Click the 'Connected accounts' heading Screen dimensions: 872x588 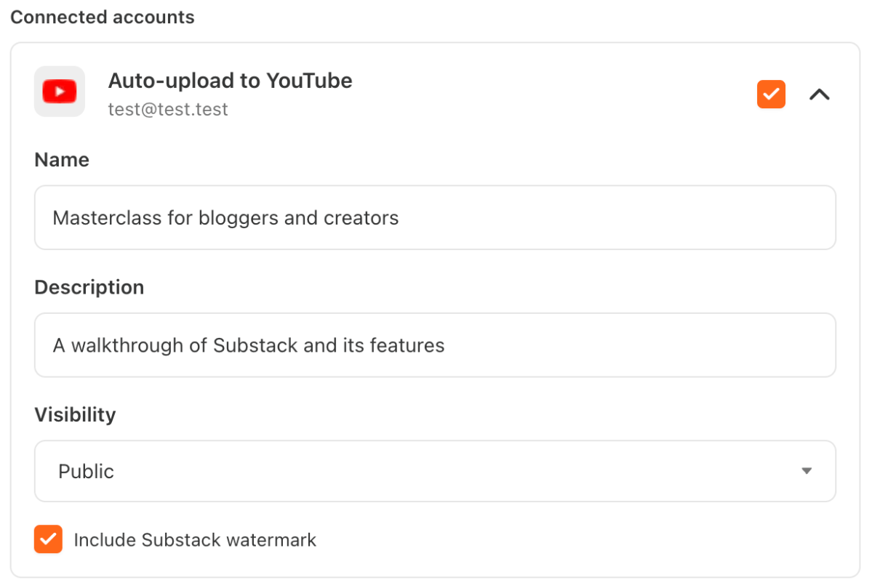pos(103,17)
